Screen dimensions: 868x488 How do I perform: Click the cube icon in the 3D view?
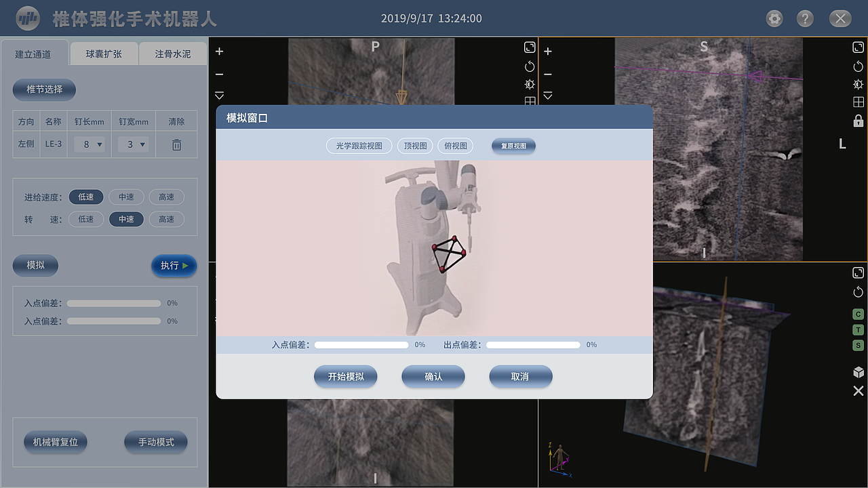(859, 372)
